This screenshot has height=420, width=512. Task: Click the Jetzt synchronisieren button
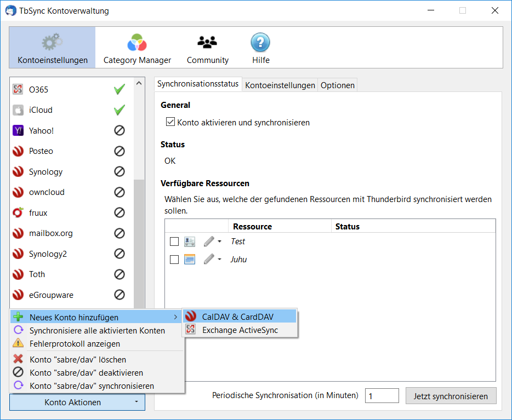tap(451, 396)
